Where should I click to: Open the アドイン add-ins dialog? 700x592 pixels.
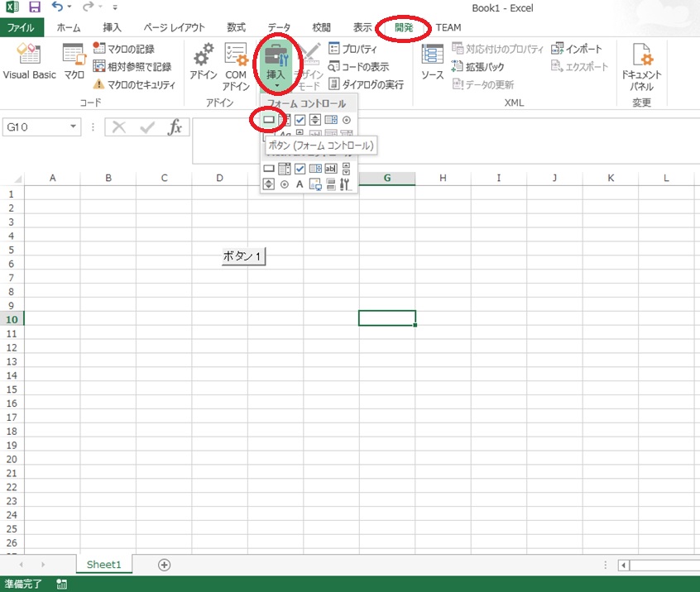pyautogui.click(x=203, y=62)
